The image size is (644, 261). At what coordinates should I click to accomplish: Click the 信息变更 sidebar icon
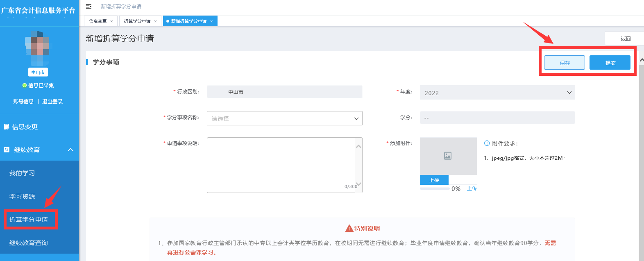[7, 127]
